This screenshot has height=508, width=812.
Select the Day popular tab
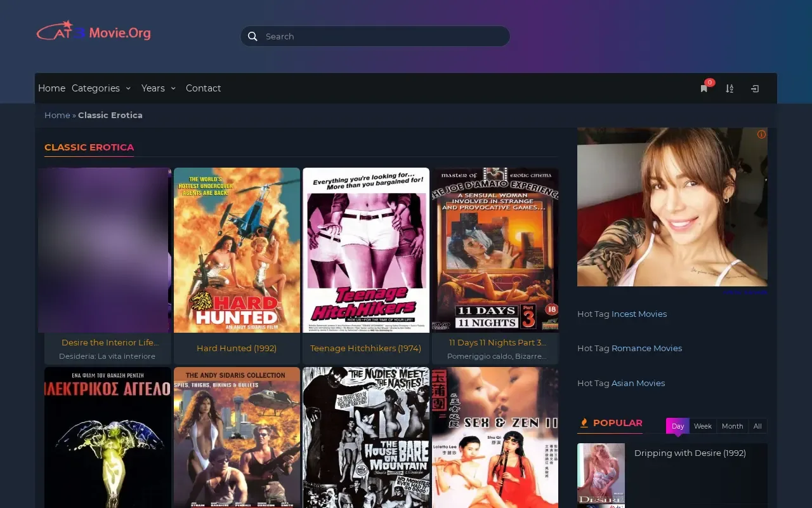pyautogui.click(x=678, y=426)
